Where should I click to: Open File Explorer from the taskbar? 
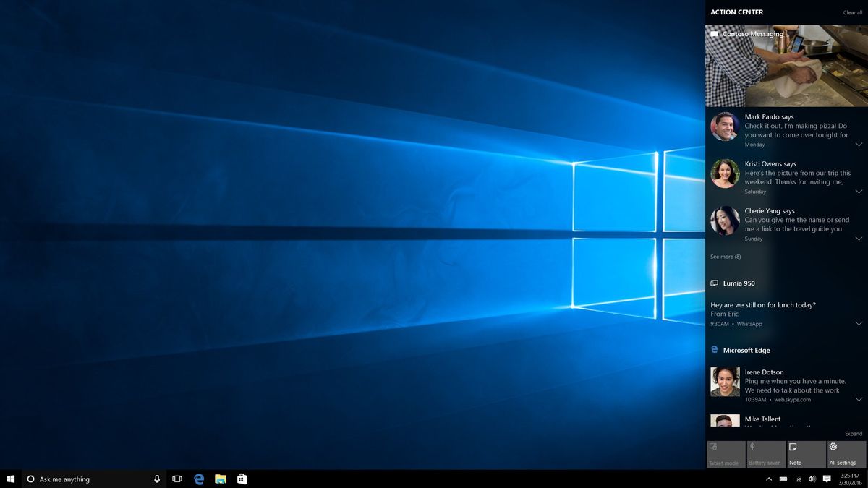(220, 479)
